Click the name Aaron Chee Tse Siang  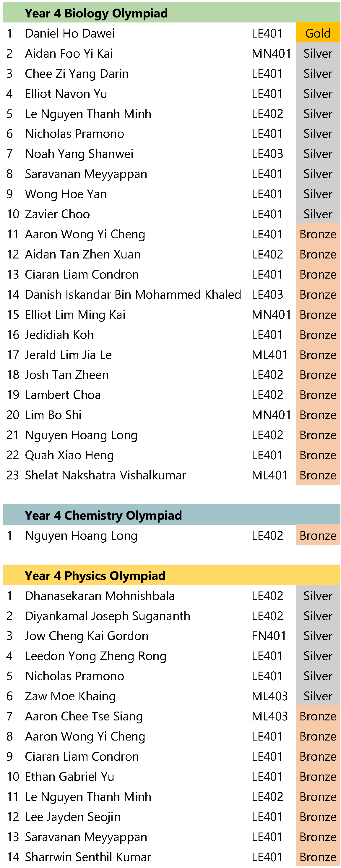click(x=84, y=716)
